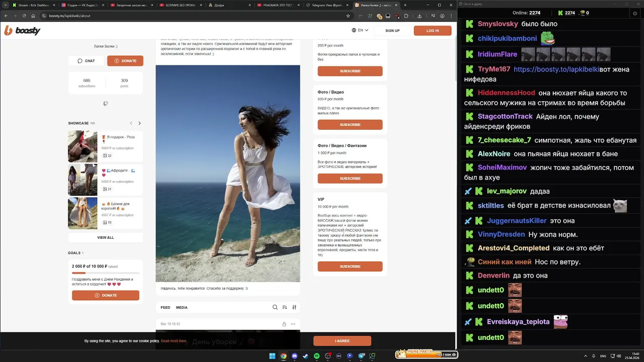Open the boosty.to/lapkibelki link in chat

pyautogui.click(x=556, y=69)
